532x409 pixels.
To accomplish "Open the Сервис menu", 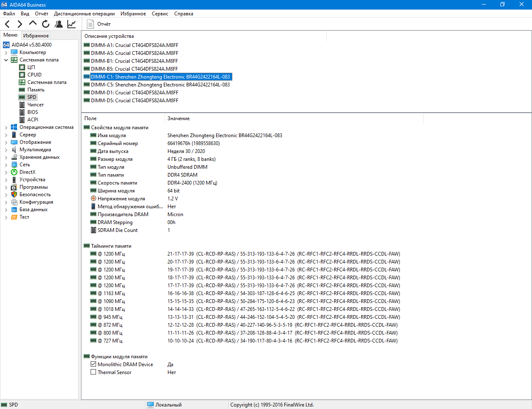I will point(160,14).
